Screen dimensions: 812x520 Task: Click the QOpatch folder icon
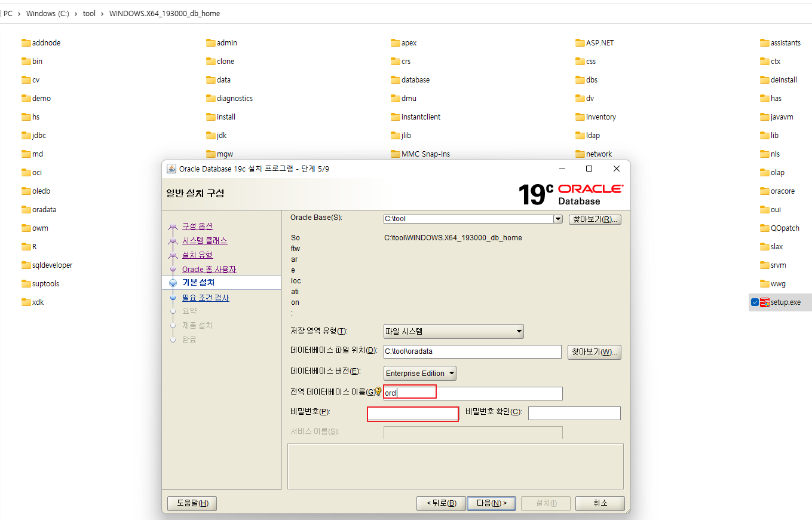[x=765, y=228]
